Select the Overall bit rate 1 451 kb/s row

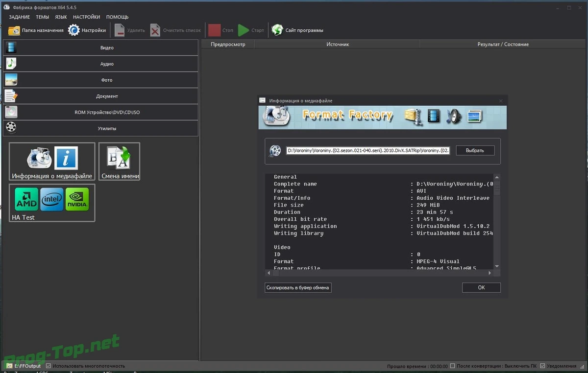379,219
